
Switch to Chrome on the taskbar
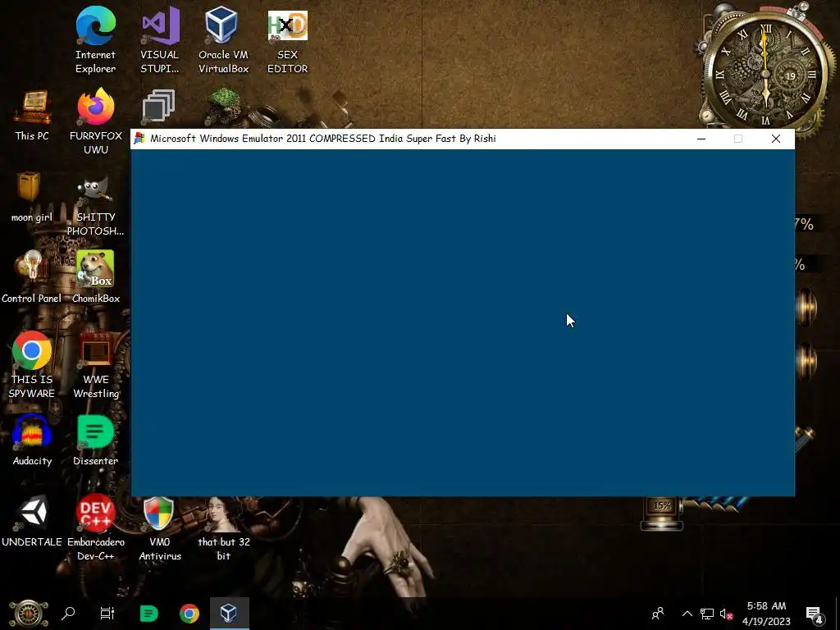189,614
